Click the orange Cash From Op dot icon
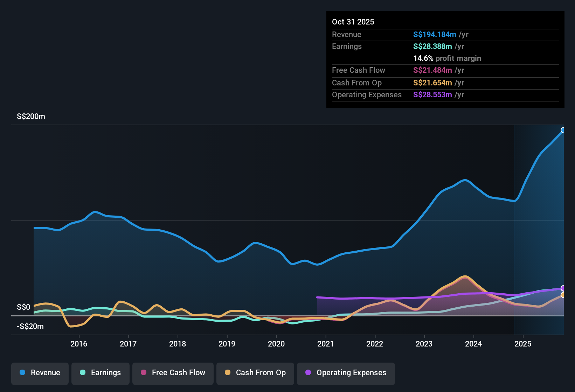Screen dimensions: 575x392 pos(228,373)
